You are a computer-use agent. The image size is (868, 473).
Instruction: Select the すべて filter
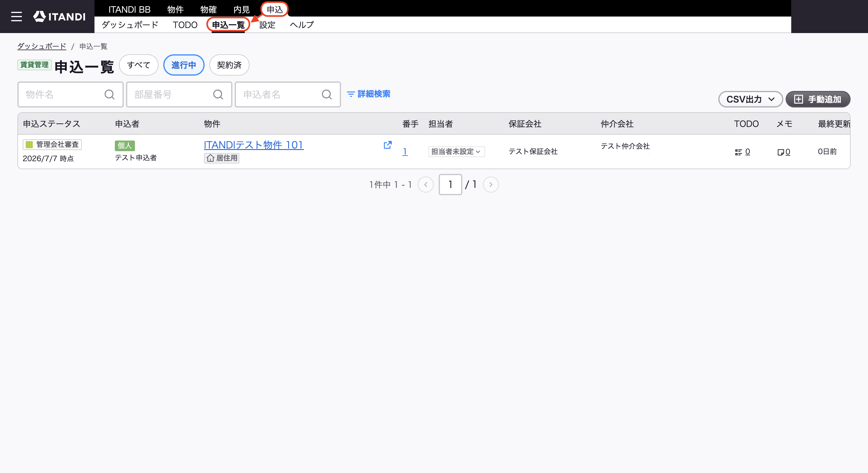[x=138, y=65]
